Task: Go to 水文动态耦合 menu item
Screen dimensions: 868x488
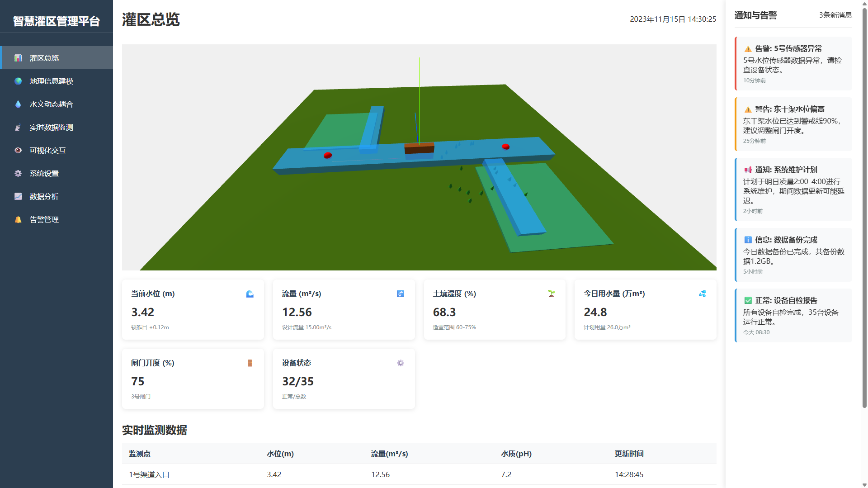Action: point(51,104)
